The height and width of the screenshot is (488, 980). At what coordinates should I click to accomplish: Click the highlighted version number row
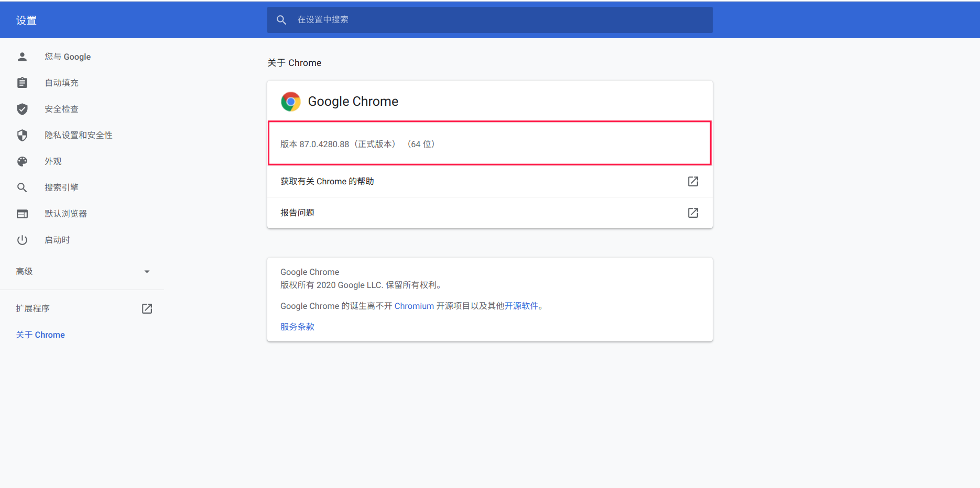tap(489, 143)
